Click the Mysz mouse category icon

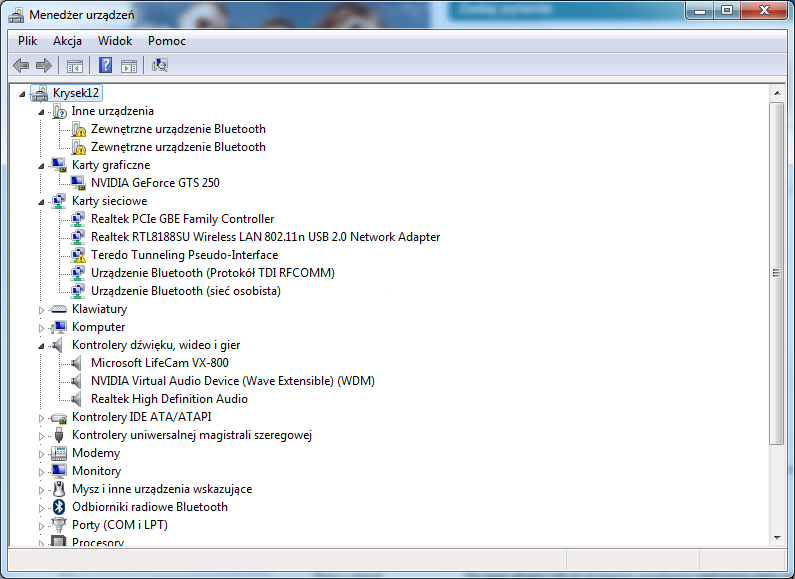click(59, 489)
